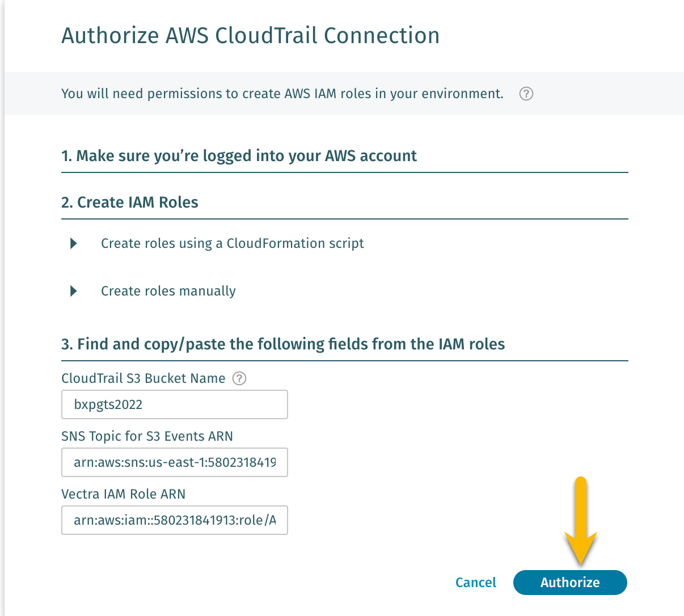684x616 pixels.
Task: Click the 'Find and copy/paste' step heading
Action: [x=283, y=344]
